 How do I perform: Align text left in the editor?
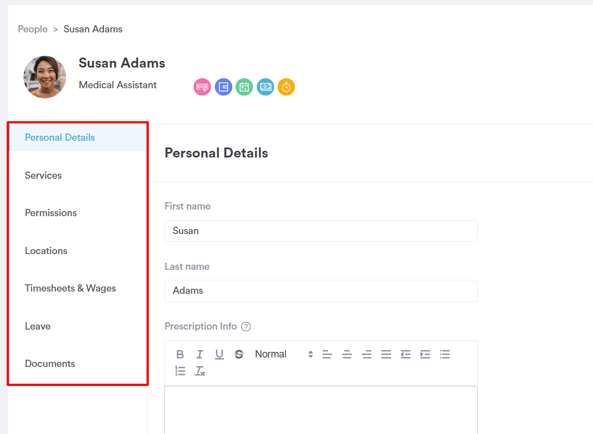click(x=327, y=354)
